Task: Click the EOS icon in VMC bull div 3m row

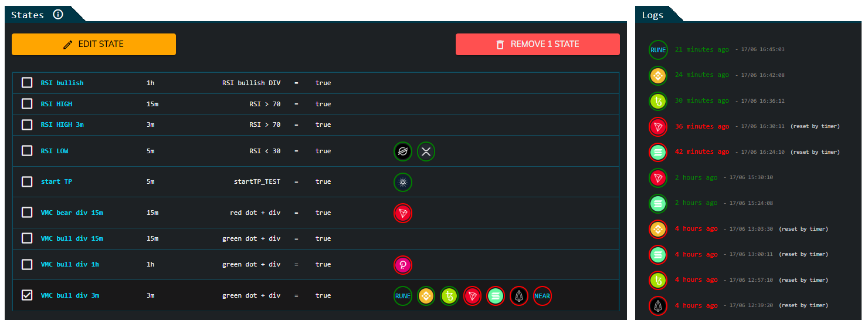Action: [519, 296]
